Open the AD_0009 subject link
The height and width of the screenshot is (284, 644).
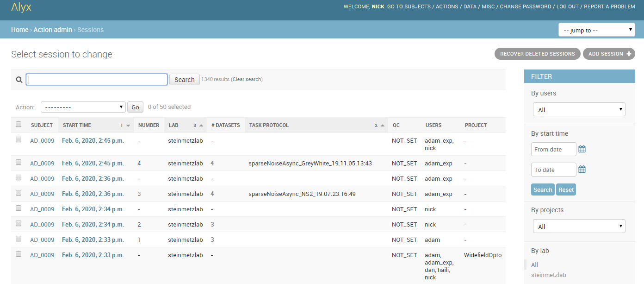pyautogui.click(x=42, y=140)
